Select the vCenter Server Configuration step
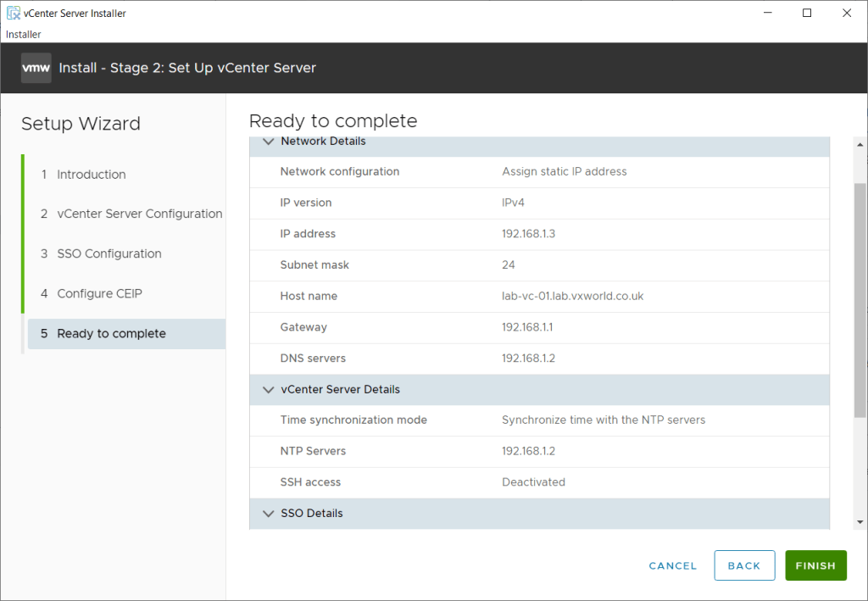This screenshot has height=601, width=868. [x=139, y=214]
